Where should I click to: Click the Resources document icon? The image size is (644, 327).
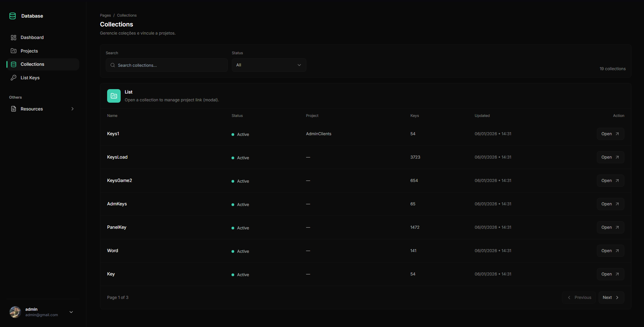(x=14, y=109)
